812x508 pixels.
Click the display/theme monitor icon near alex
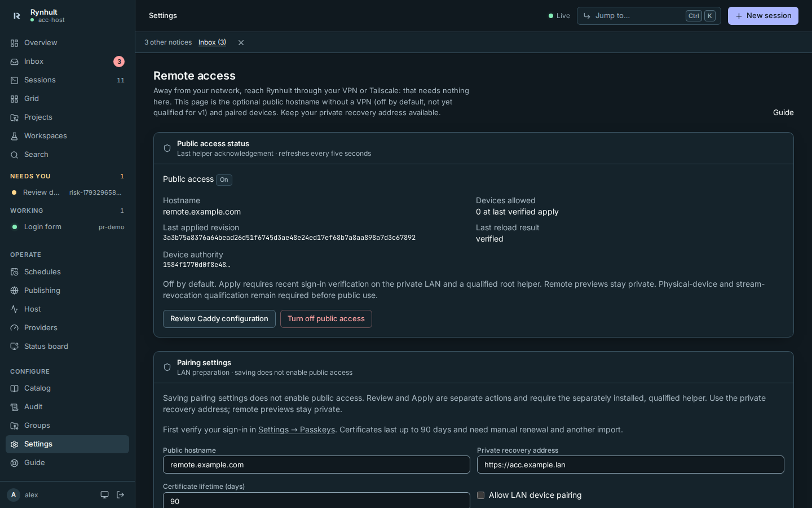coord(104,495)
